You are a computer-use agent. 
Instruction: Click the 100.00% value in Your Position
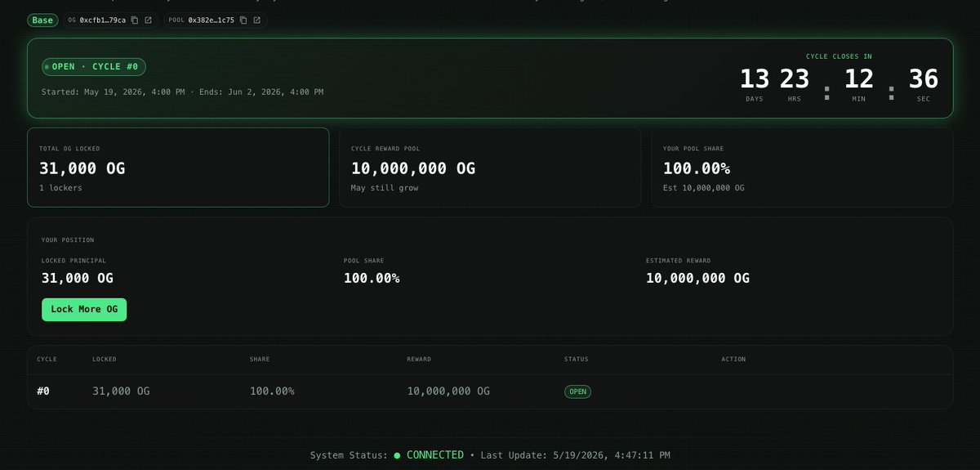[x=372, y=278]
